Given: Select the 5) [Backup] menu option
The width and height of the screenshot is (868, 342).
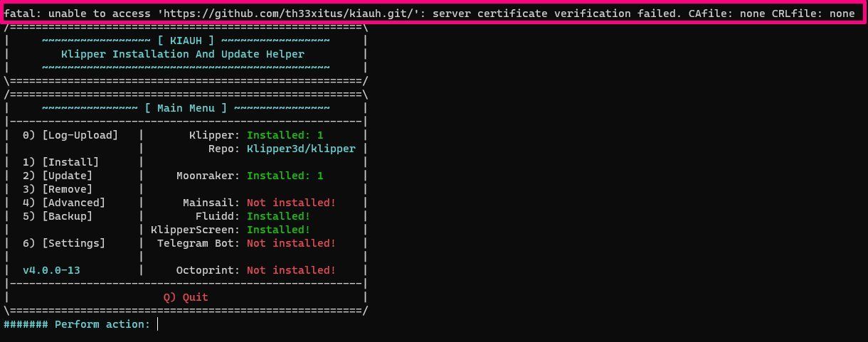Looking at the screenshot, I should [x=57, y=216].
